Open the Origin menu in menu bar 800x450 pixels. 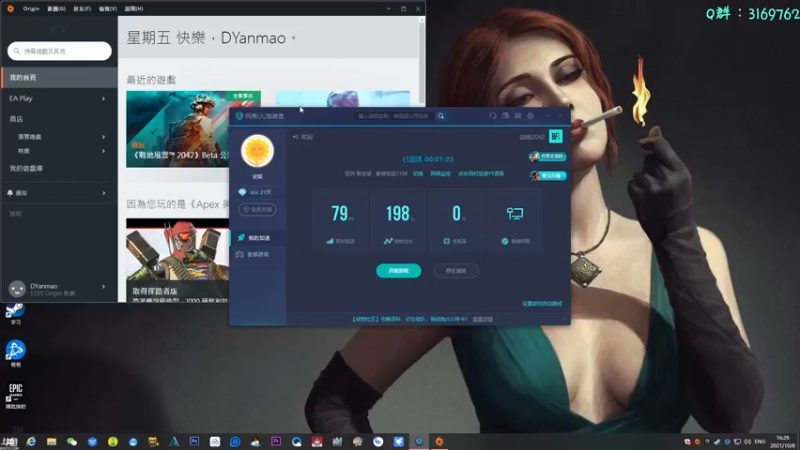coord(31,9)
